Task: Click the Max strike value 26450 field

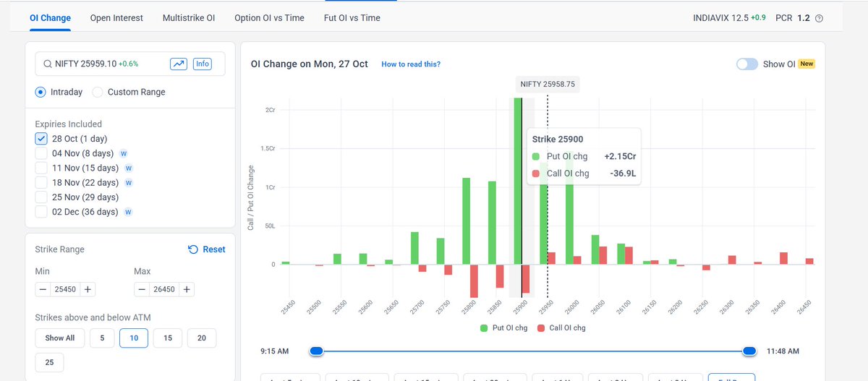Action: tap(164, 289)
